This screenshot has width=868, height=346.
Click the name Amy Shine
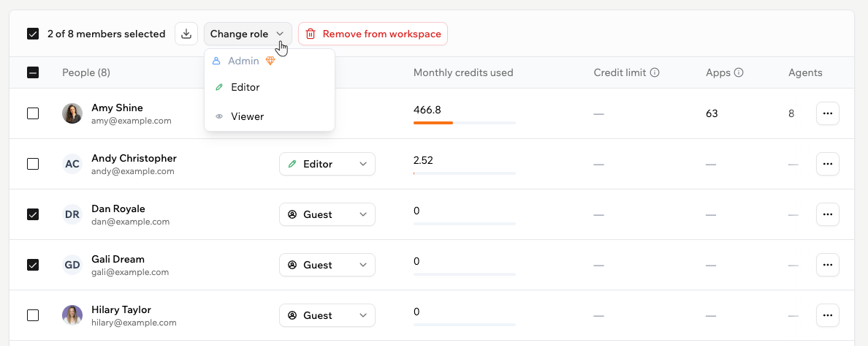(x=118, y=108)
